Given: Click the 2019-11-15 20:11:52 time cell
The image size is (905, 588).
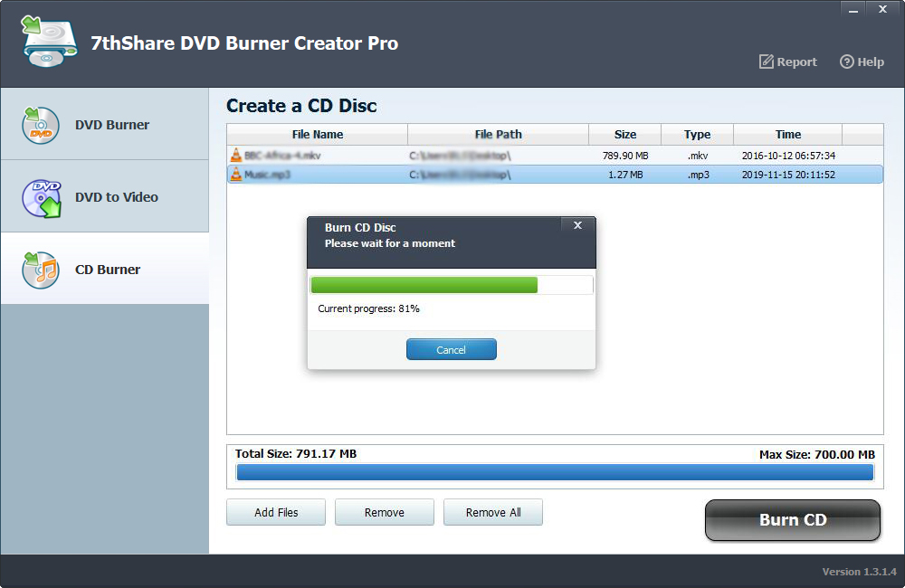Looking at the screenshot, I should coord(788,175).
